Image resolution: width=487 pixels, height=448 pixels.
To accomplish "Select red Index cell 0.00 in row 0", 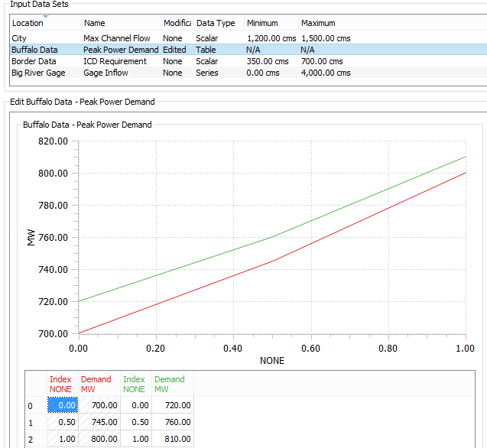I will tap(63, 405).
